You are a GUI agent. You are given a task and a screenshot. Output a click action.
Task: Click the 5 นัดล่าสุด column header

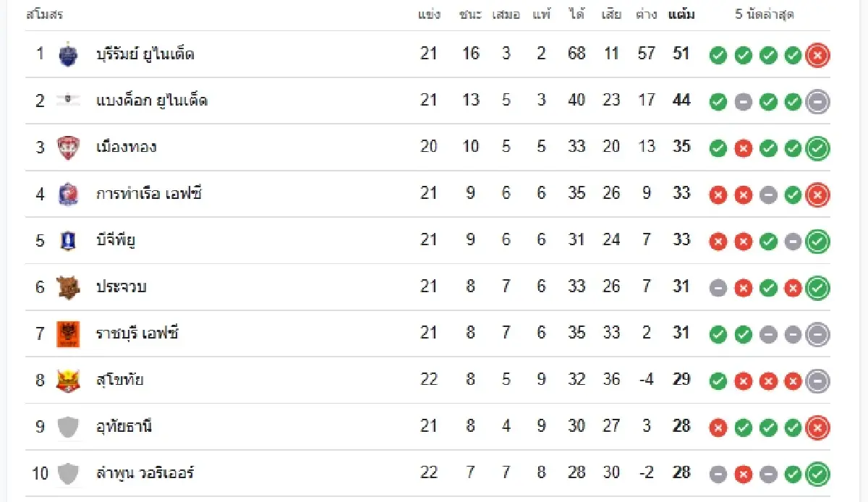click(x=765, y=14)
